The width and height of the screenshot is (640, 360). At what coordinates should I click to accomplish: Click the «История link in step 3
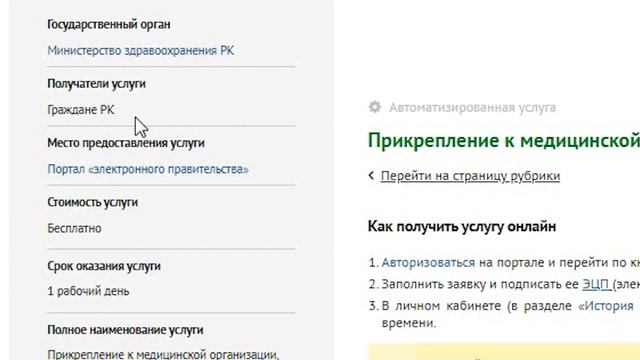click(606, 306)
